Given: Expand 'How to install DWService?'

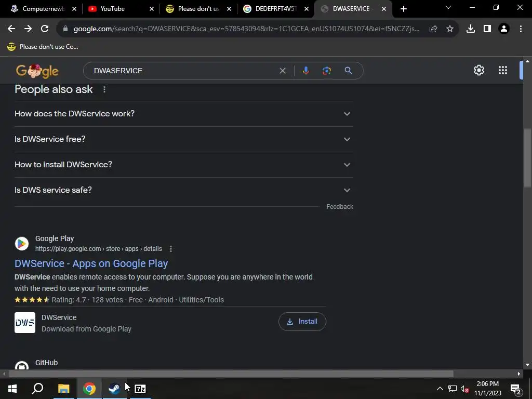Looking at the screenshot, I should pyautogui.click(x=184, y=165).
